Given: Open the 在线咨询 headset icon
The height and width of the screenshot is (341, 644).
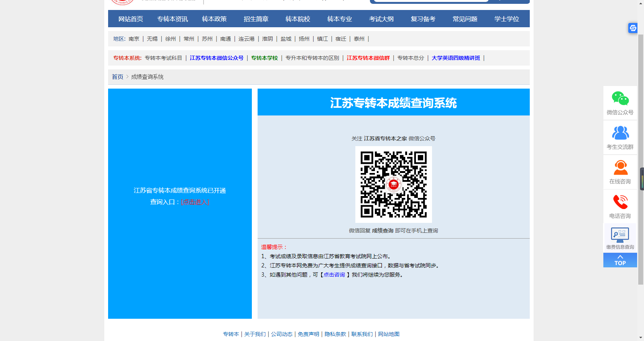Looking at the screenshot, I should point(620,168).
